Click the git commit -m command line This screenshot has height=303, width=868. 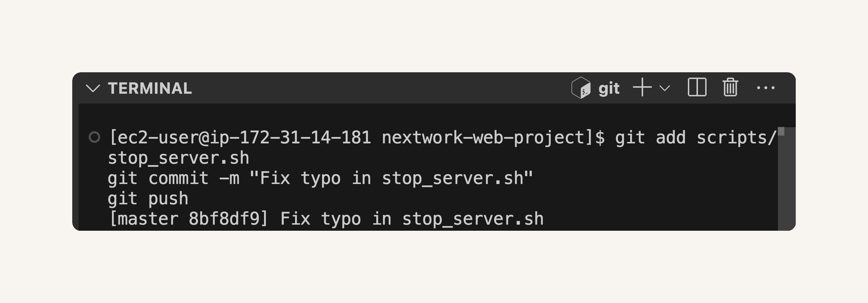tap(320, 178)
